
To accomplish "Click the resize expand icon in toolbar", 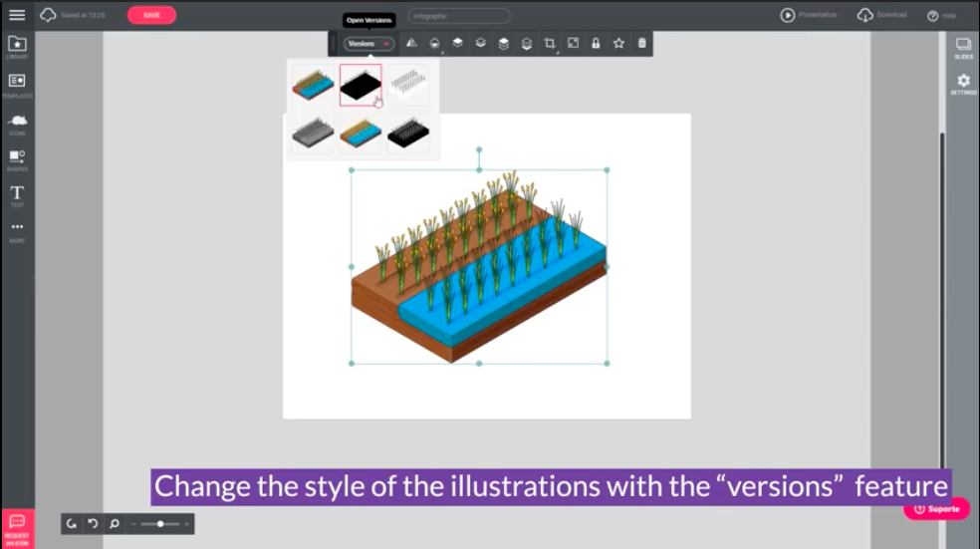I will (x=573, y=44).
